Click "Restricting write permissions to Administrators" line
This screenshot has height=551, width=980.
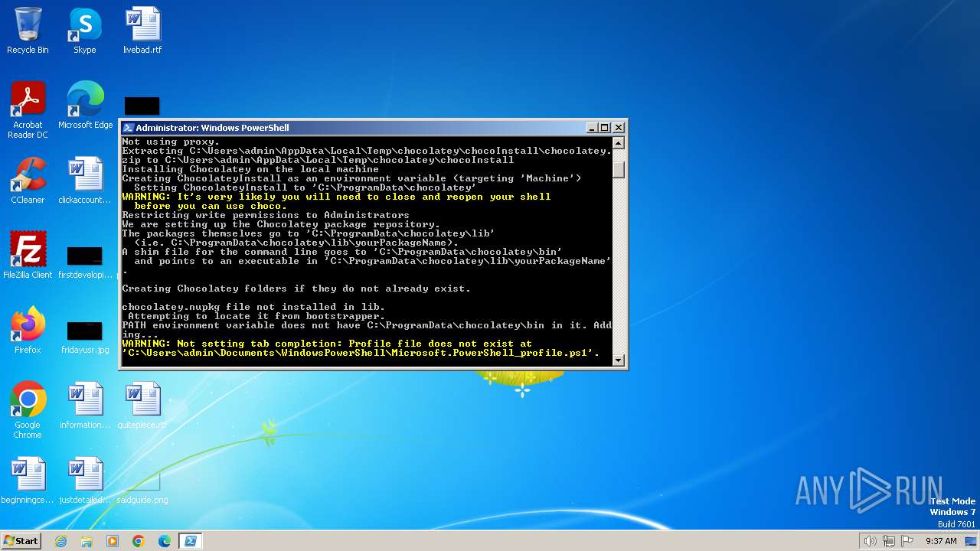point(266,215)
